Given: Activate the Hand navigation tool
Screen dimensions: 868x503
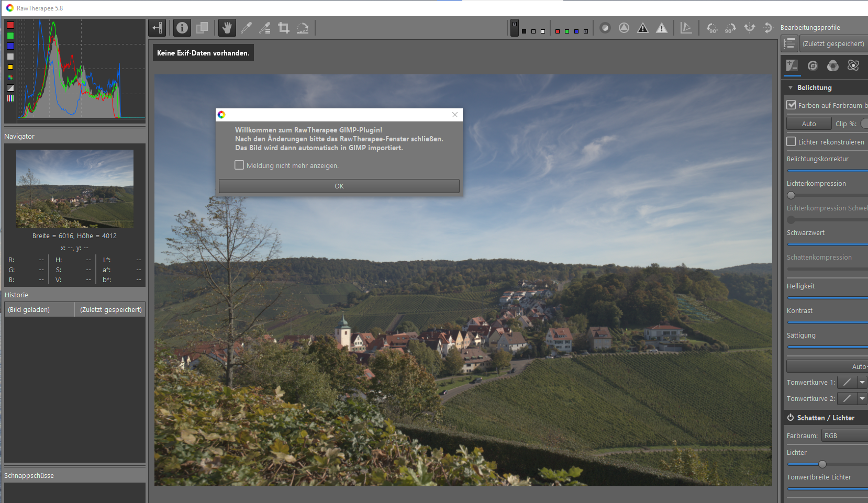Looking at the screenshot, I should (x=227, y=28).
